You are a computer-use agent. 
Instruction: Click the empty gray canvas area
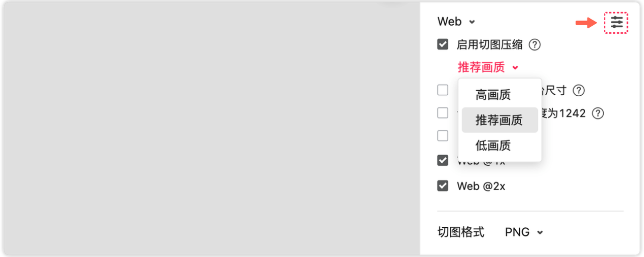tap(211, 128)
